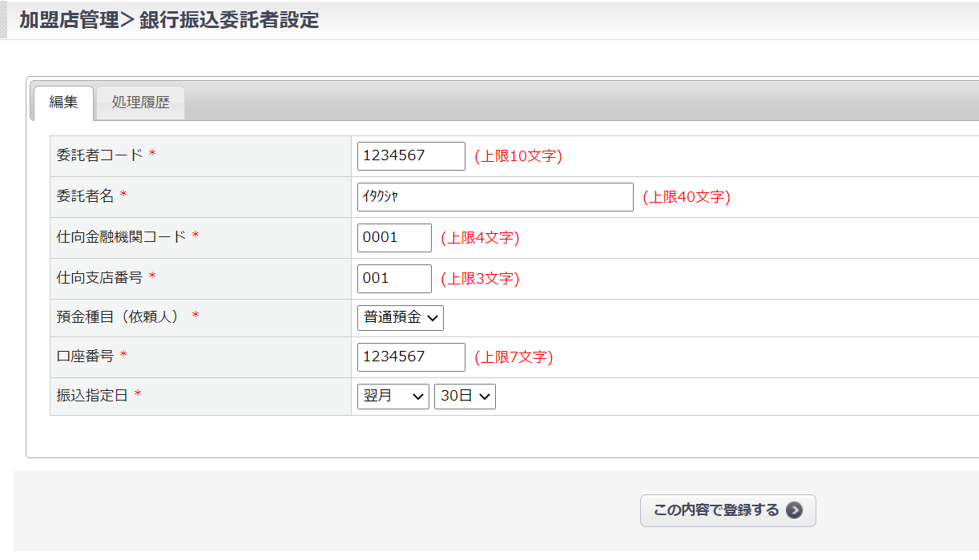Viewport: 979px width, 560px height.
Task: Open the 処理履歴 tab
Action: click(x=141, y=103)
